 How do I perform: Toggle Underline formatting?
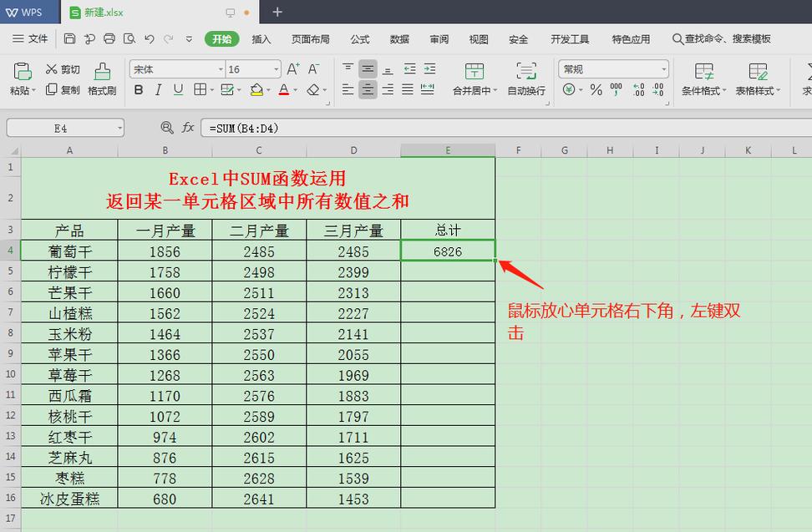tap(178, 89)
